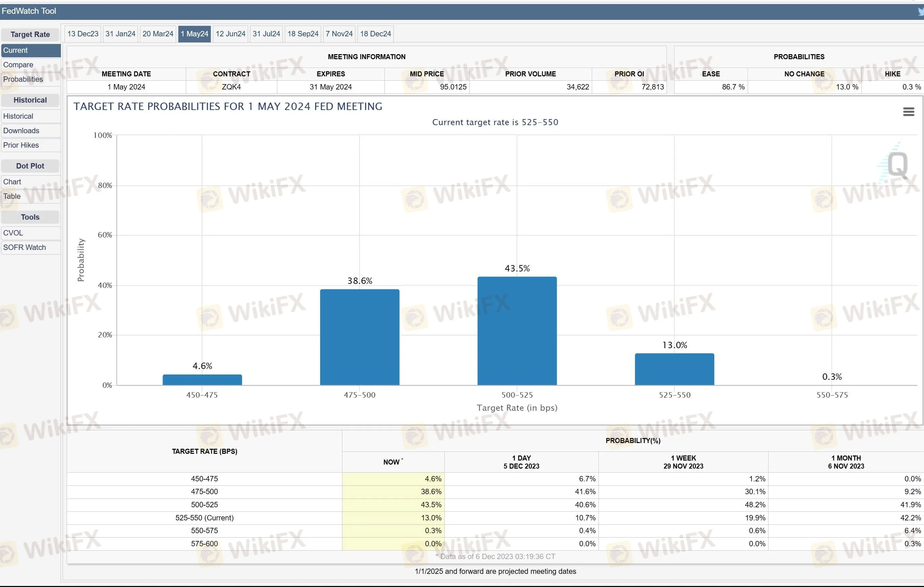Open the chart hamburger context menu

pyautogui.click(x=908, y=112)
